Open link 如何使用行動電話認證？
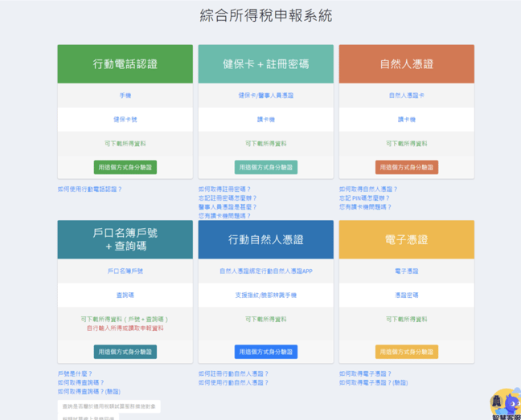521x420 pixels. pyautogui.click(x=90, y=189)
